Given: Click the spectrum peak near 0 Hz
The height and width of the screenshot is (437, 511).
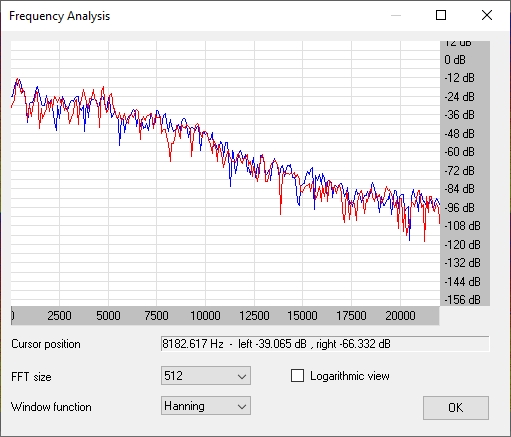Looking at the screenshot, I should [x=18, y=80].
